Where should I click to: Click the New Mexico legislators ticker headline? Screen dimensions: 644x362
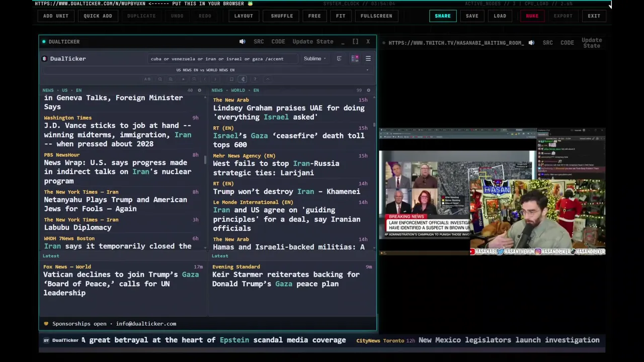click(x=509, y=340)
